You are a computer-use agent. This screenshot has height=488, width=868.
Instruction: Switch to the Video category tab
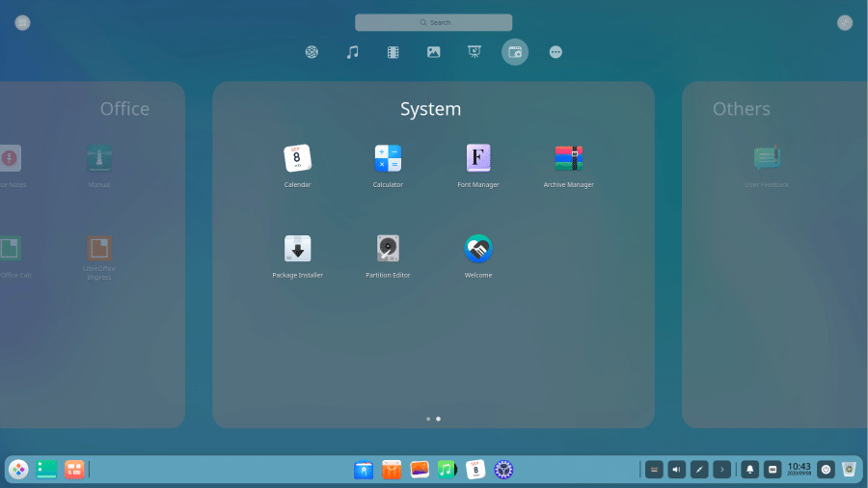pos(393,52)
